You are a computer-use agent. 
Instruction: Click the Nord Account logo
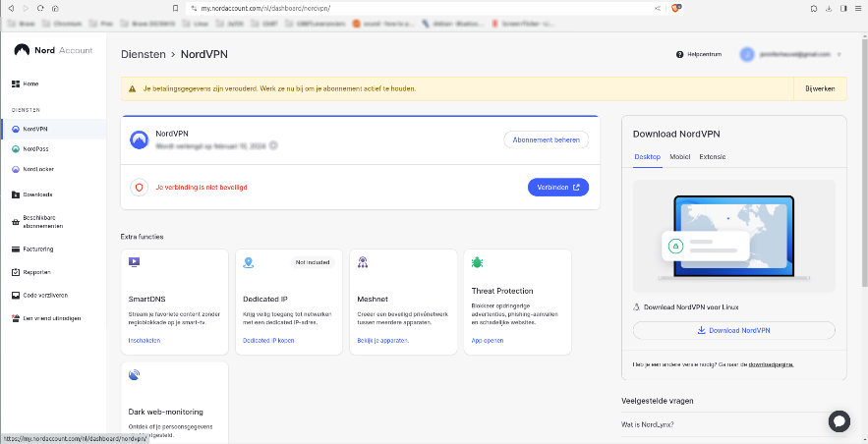pyautogui.click(x=53, y=50)
